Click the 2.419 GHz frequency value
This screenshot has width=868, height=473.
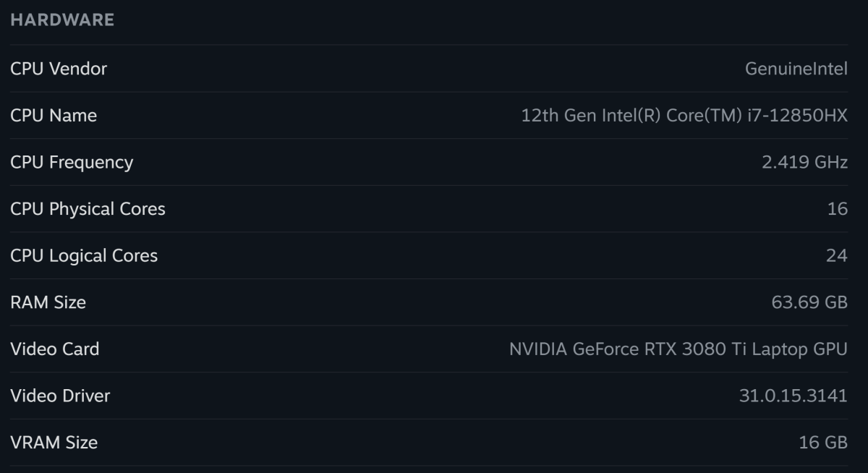pyautogui.click(x=804, y=162)
